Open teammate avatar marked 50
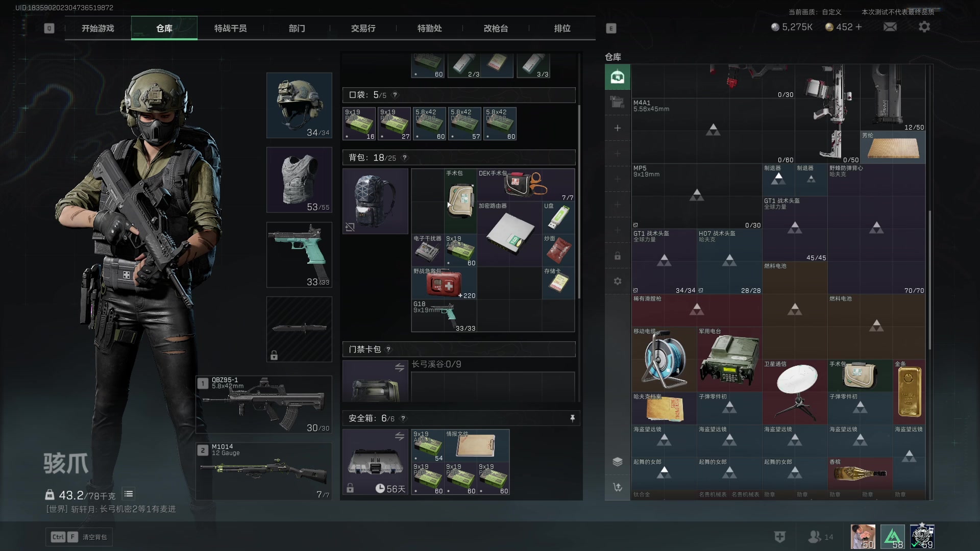The width and height of the screenshot is (980, 551). click(863, 537)
